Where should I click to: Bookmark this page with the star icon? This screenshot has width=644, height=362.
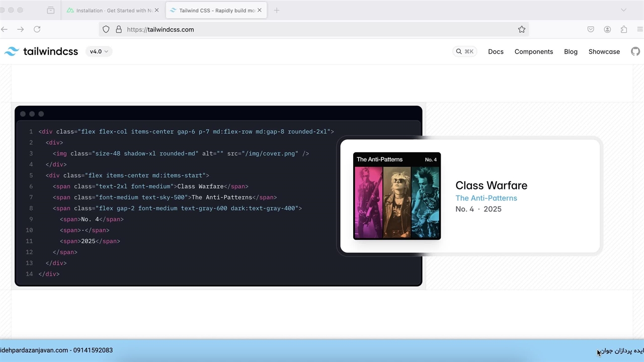522,30
